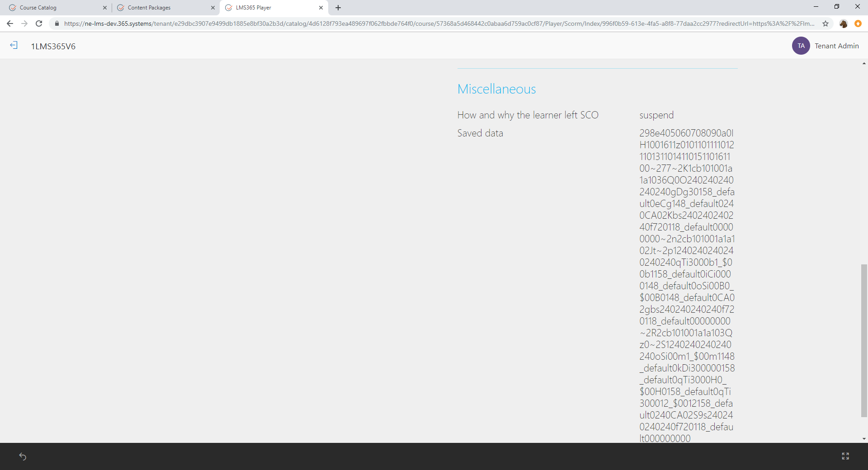Switch to the Course Catalog tab
868x470 pixels.
[x=57, y=8]
